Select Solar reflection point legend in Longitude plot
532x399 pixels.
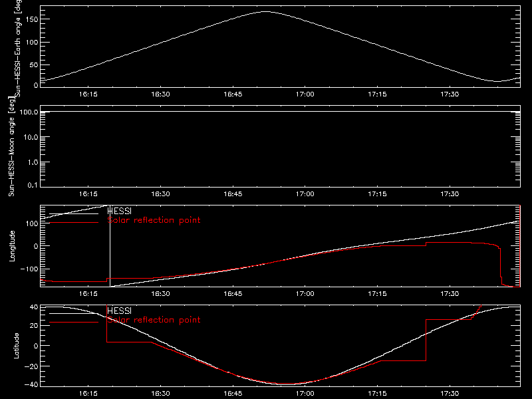[154, 220]
